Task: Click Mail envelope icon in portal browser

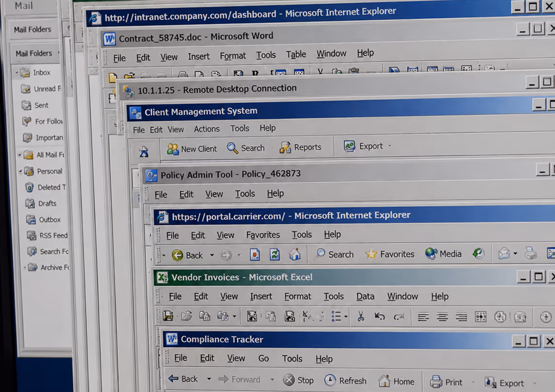Action: point(504,253)
